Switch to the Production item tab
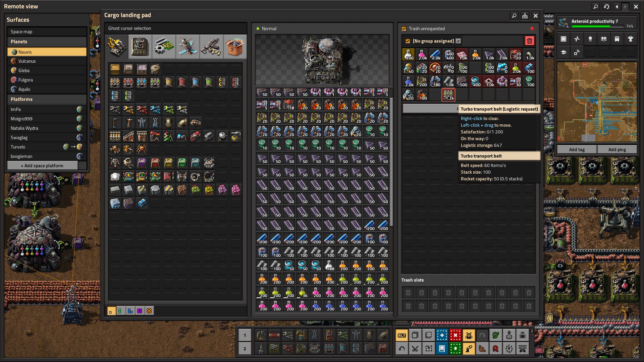The width and height of the screenshot is (644, 362). tap(140, 47)
